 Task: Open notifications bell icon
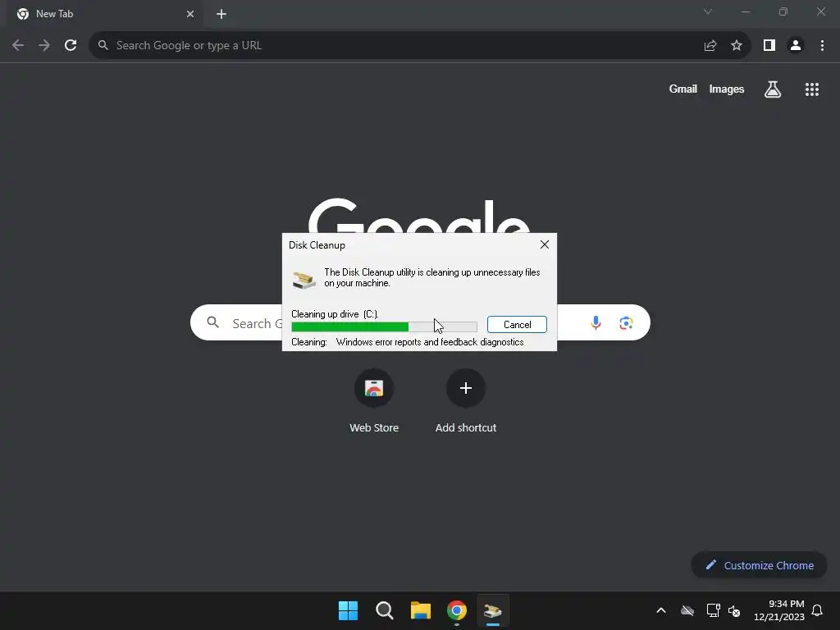(x=817, y=610)
